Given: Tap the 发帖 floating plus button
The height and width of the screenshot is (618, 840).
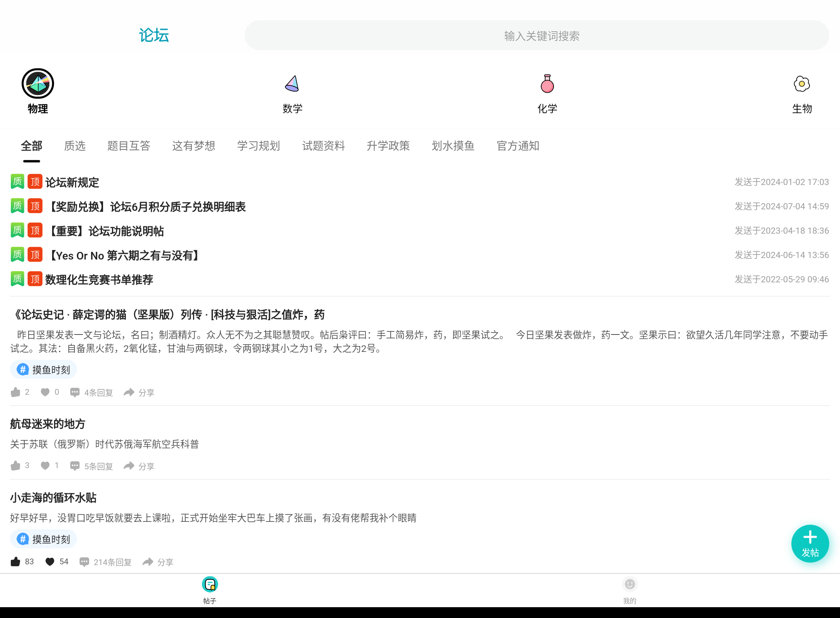Looking at the screenshot, I should click(x=810, y=543).
